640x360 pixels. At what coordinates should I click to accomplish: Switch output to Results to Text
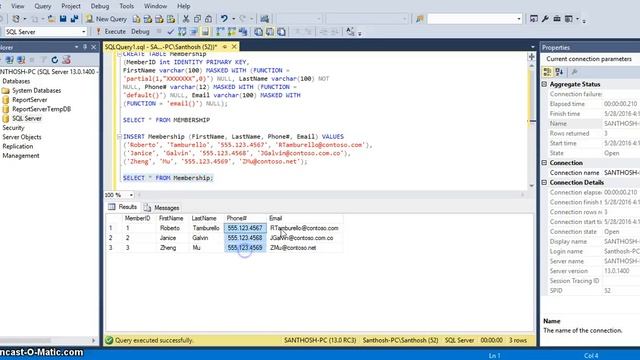pos(258,31)
